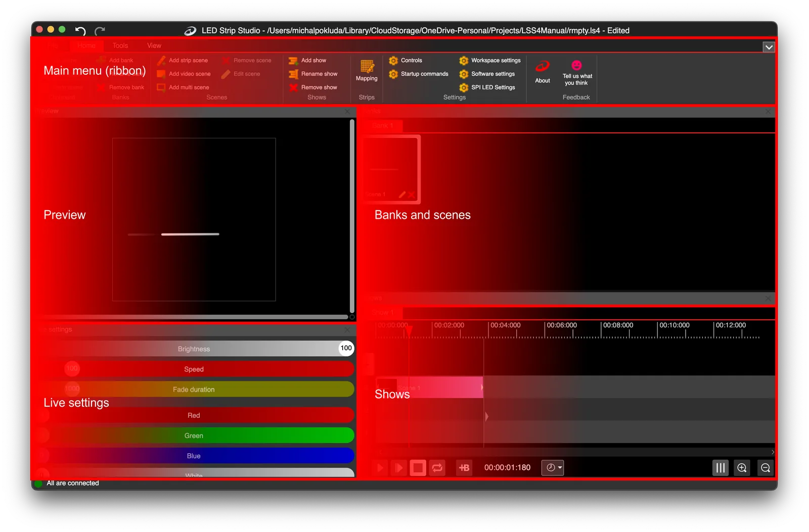The image size is (809, 532).
Task: Stop the show playback
Action: [418, 468]
